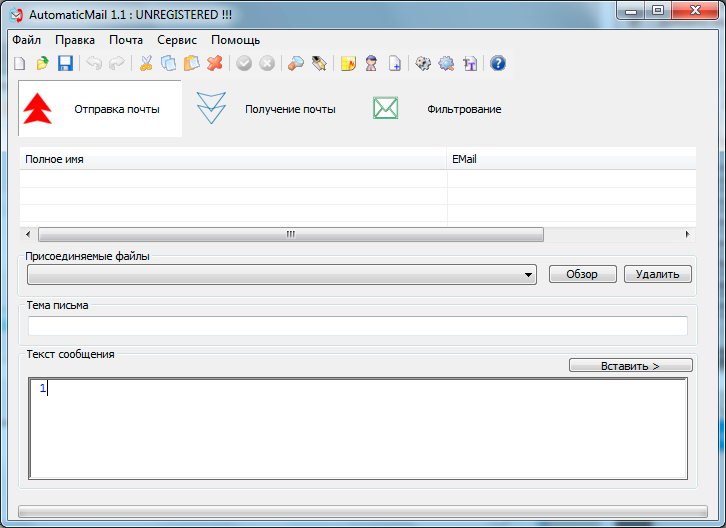
Task: Open Help via blue question mark icon
Action: (497, 63)
